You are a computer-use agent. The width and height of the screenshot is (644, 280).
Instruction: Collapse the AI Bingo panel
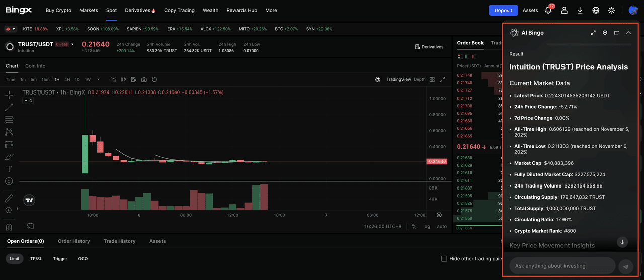[x=628, y=33]
